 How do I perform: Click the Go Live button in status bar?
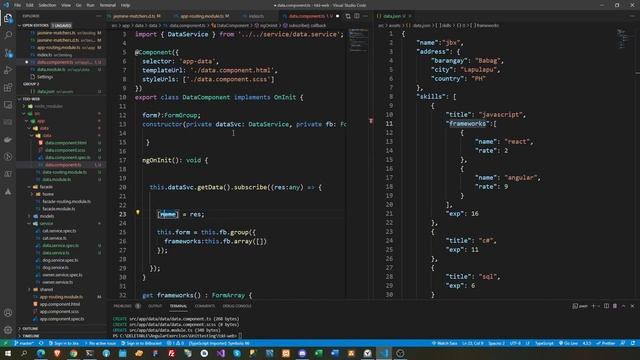tap(568, 343)
